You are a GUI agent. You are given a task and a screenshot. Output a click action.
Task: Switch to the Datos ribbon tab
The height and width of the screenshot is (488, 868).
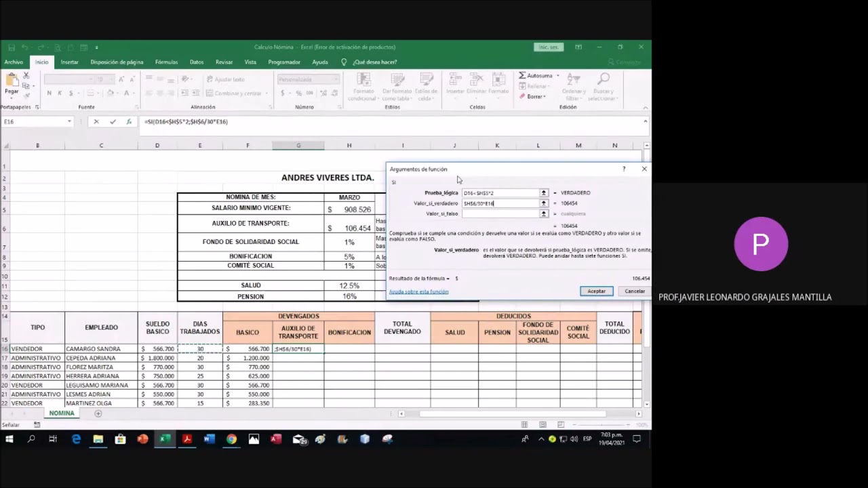coord(197,62)
